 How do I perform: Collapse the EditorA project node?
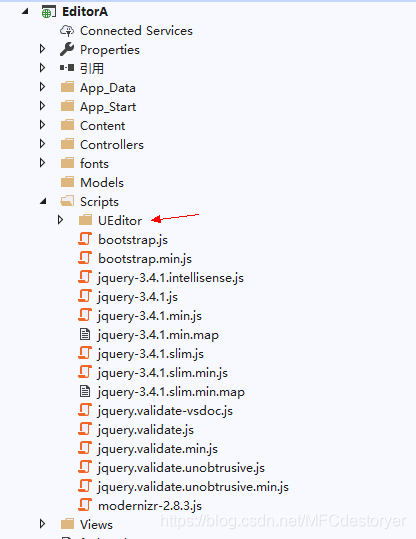click(x=25, y=12)
